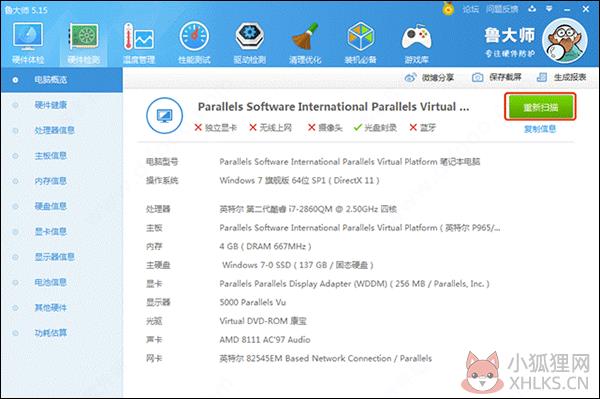Viewport: 600px width, 399px height.
Task: Click the 鲁大师 mascot avatar
Action: 565,41
